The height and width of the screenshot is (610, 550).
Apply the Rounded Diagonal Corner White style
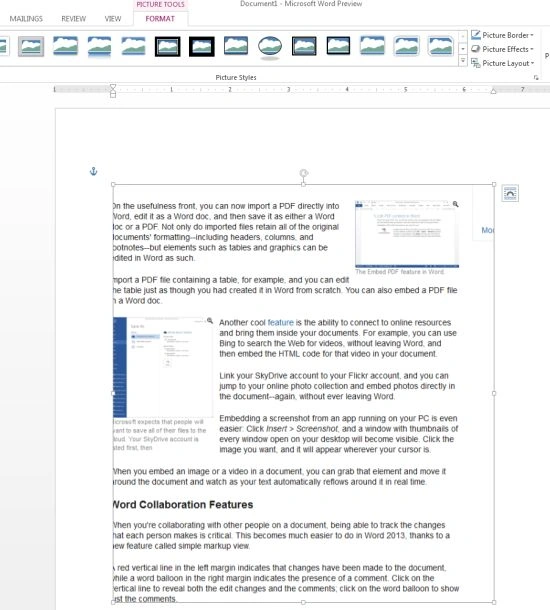pos(406,46)
